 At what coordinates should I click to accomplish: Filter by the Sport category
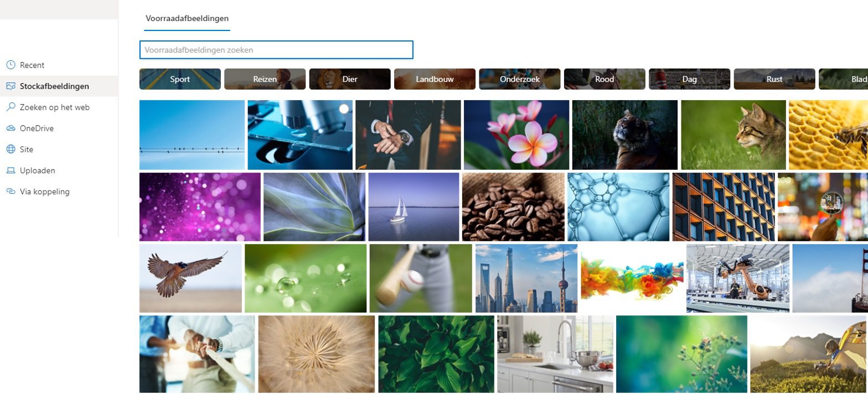(180, 79)
